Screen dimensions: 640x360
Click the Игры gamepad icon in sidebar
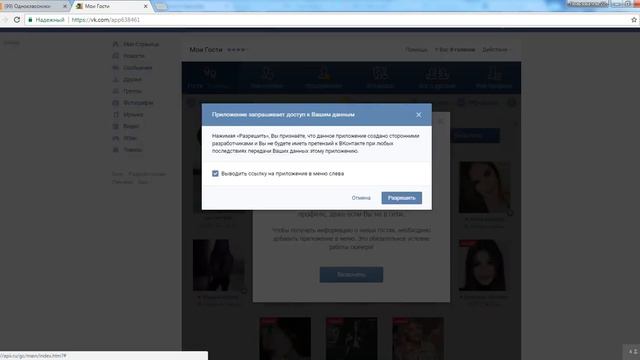tap(116, 138)
